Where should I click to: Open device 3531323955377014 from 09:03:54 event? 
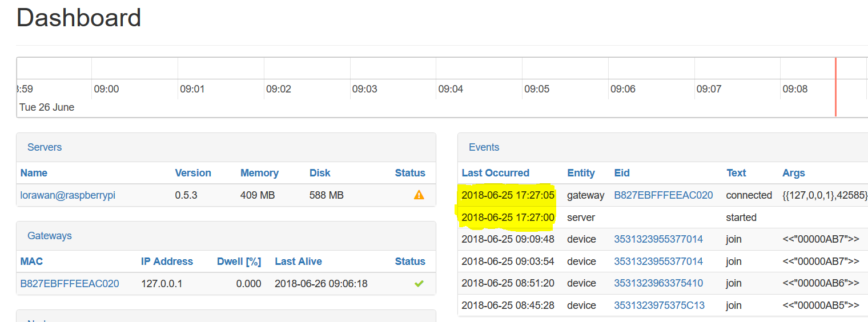pos(658,261)
